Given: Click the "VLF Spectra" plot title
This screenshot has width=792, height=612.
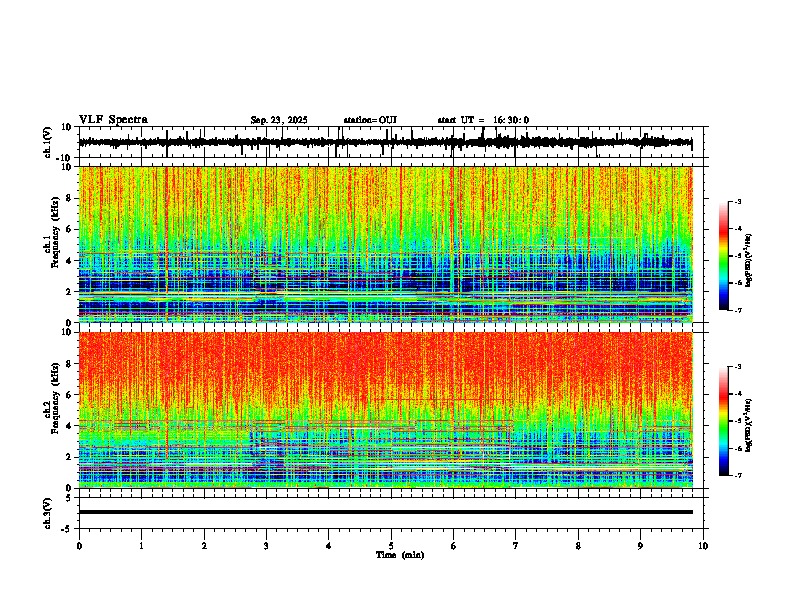Looking at the screenshot, I should click(113, 119).
